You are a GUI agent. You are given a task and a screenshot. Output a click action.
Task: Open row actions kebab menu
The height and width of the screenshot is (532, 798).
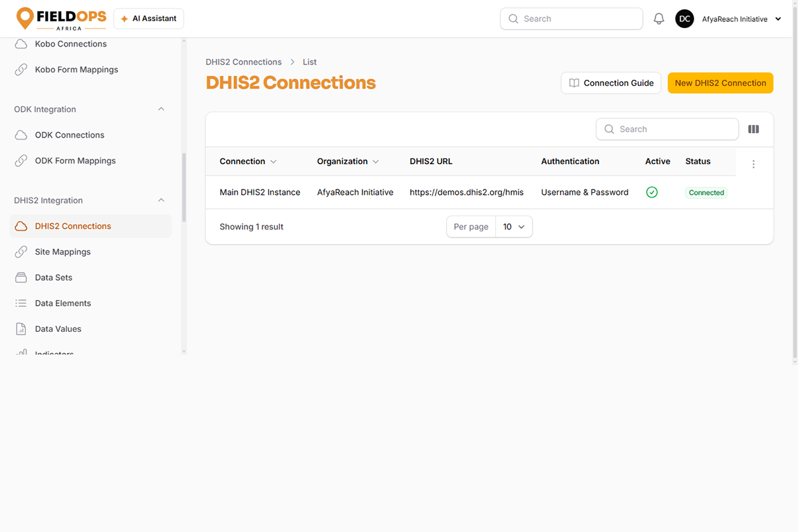[x=753, y=164]
